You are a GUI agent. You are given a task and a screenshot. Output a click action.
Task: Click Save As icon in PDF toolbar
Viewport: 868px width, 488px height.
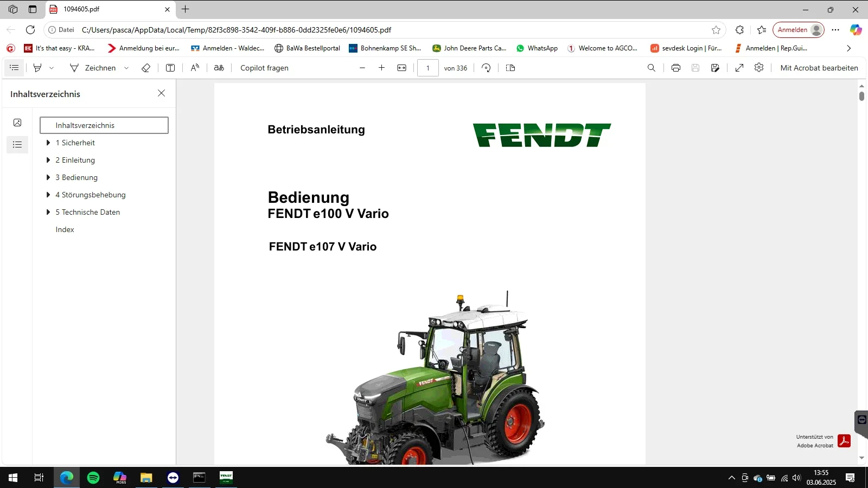tap(715, 68)
